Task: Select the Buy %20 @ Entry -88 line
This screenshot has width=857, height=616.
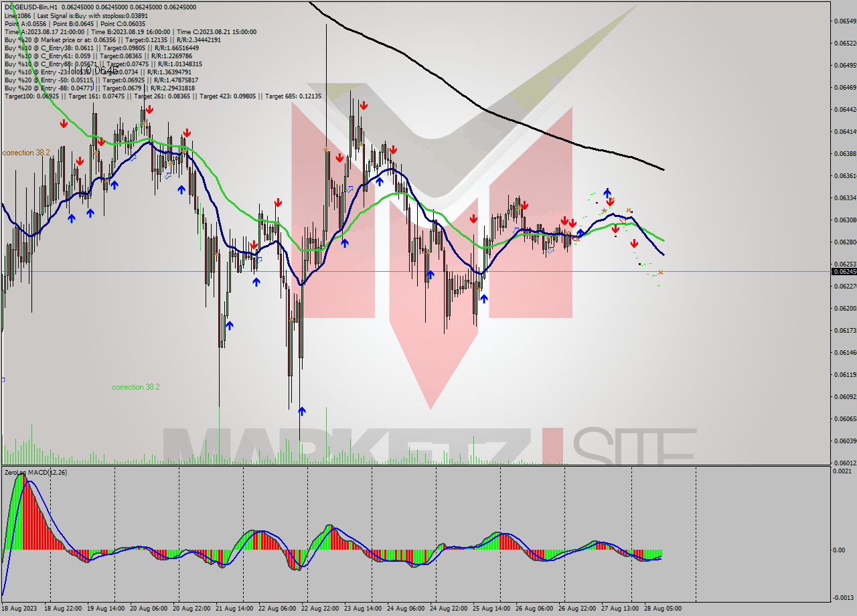Action: tap(99, 88)
